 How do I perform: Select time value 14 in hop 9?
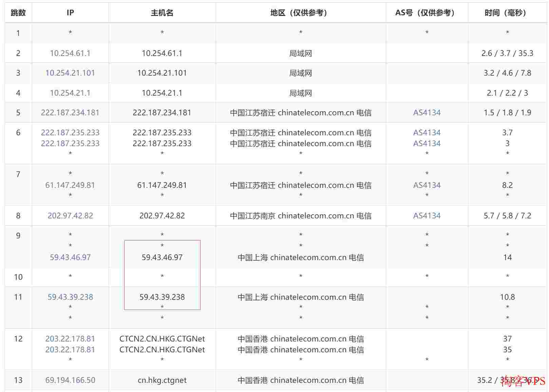507,257
